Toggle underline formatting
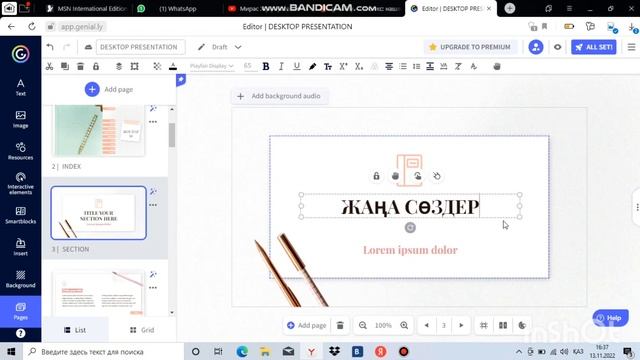The image size is (640, 360). click(x=297, y=66)
